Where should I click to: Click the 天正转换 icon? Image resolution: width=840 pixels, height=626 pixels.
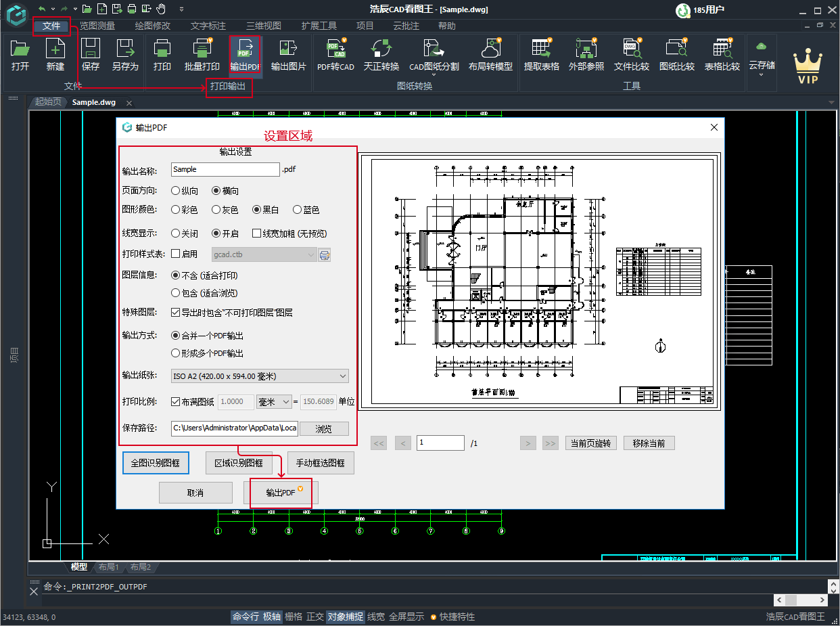tap(381, 54)
